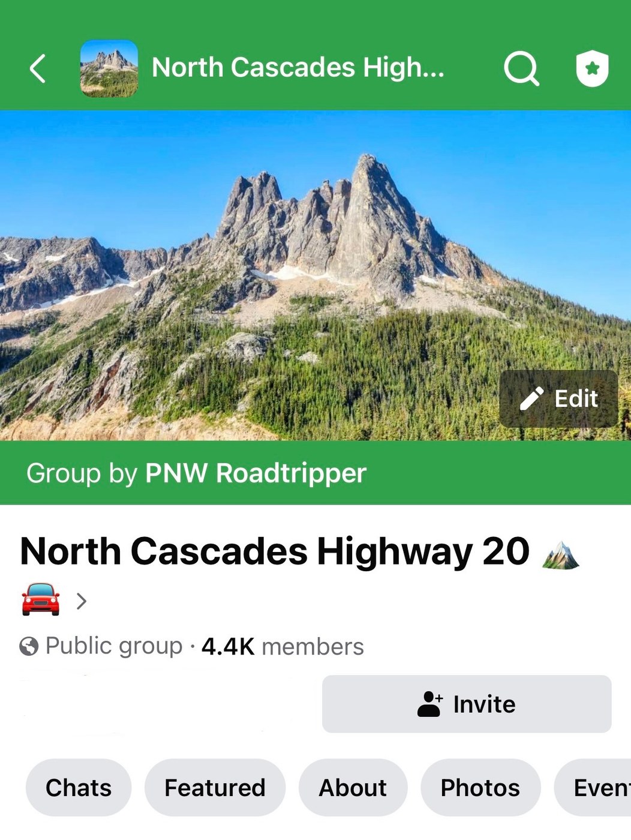Open the search magnifier icon
Screen dimensions: 631x840
(x=521, y=68)
